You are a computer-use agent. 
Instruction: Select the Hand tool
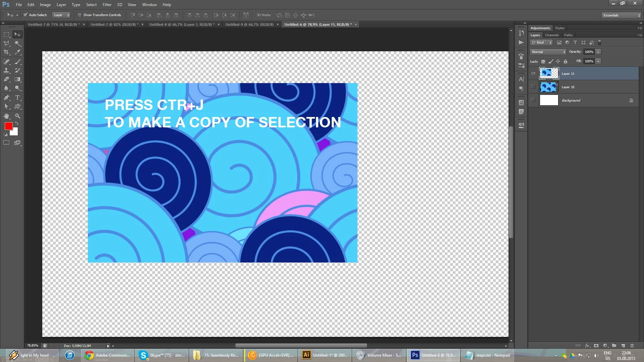[6, 116]
